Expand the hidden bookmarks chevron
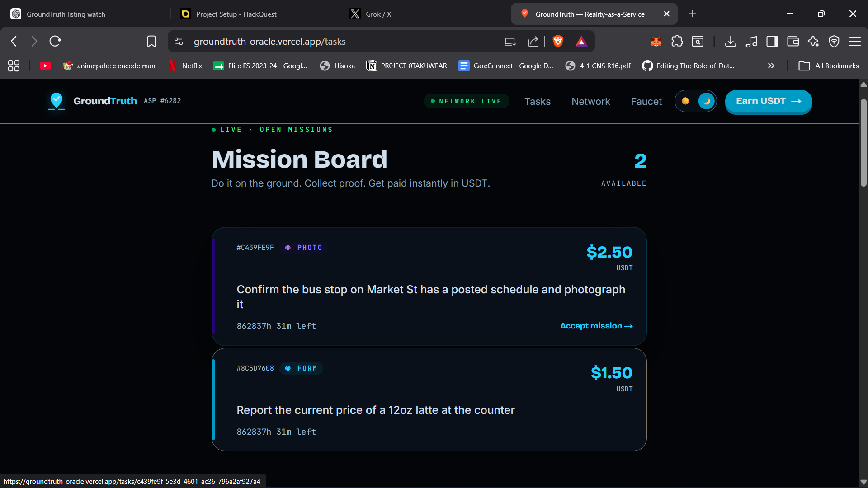Viewport: 868px width, 488px height. (x=771, y=66)
